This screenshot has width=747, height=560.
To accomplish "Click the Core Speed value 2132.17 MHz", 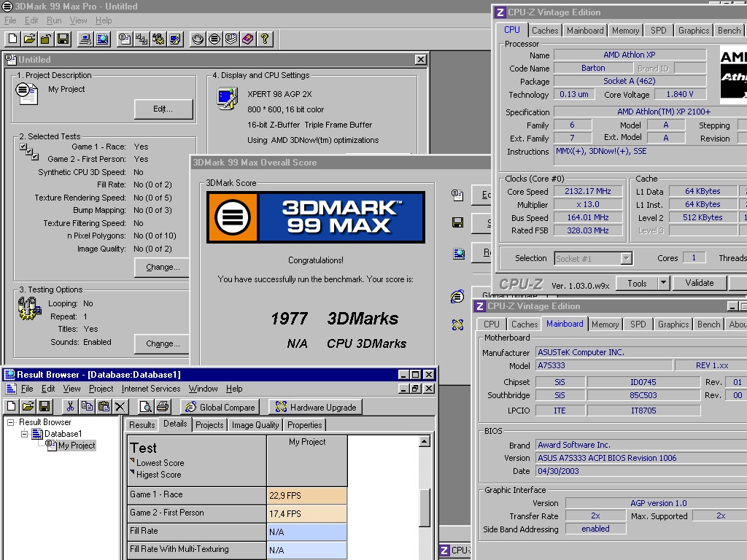I will 588,192.
